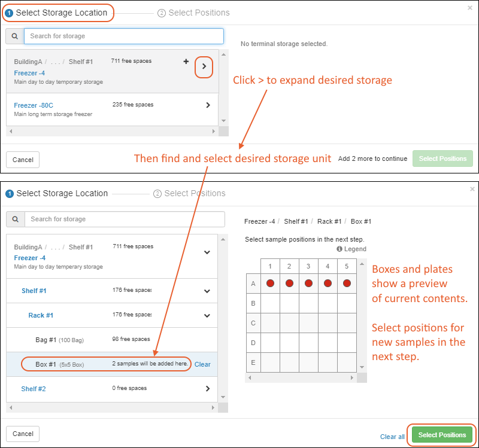Collapse the Shelf #1 tree node
479x448 pixels.
(x=207, y=291)
